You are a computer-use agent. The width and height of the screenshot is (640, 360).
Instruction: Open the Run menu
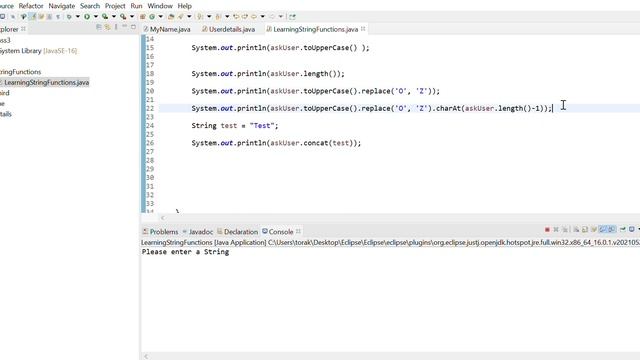[x=136, y=6]
